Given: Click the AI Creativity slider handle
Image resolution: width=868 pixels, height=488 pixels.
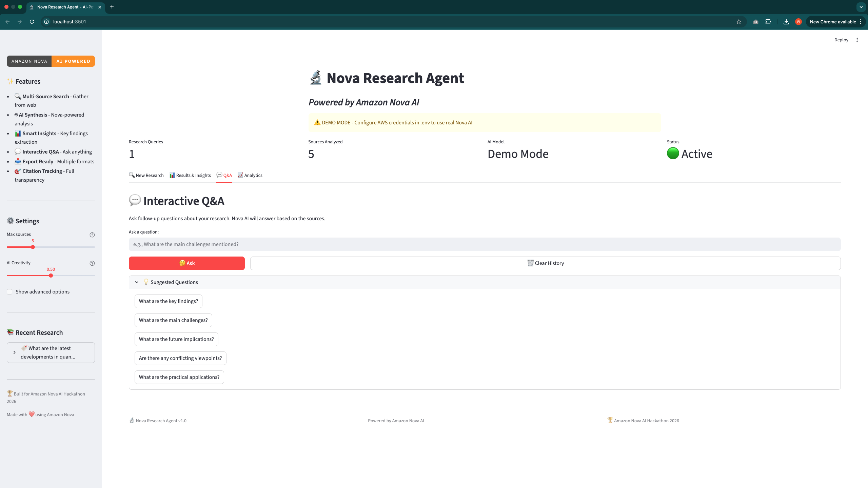Looking at the screenshot, I should pos(51,276).
